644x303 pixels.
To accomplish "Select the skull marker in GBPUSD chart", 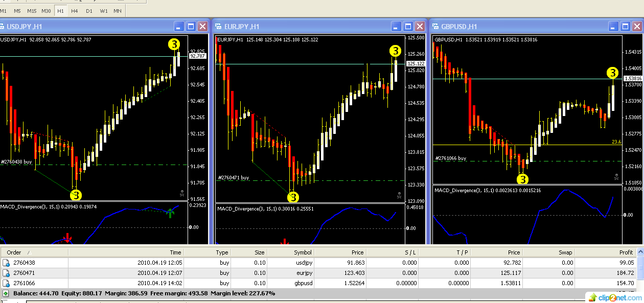I will pyautogui.click(x=616, y=176).
